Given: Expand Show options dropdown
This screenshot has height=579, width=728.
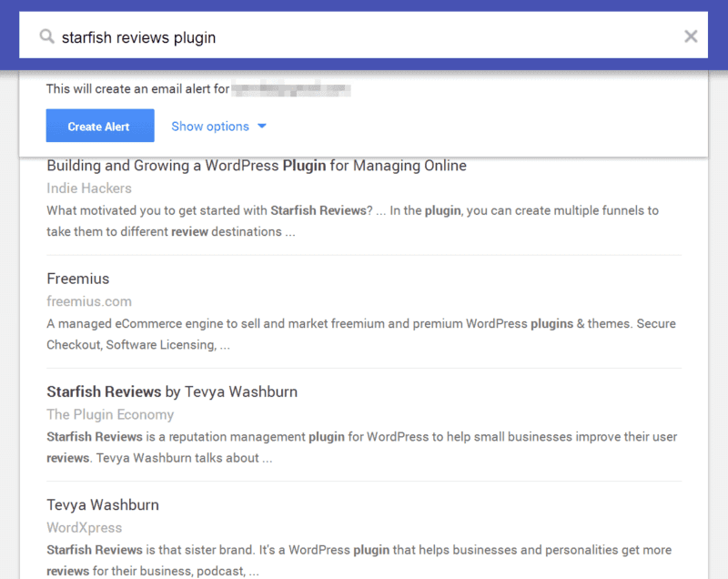Looking at the screenshot, I should (218, 127).
